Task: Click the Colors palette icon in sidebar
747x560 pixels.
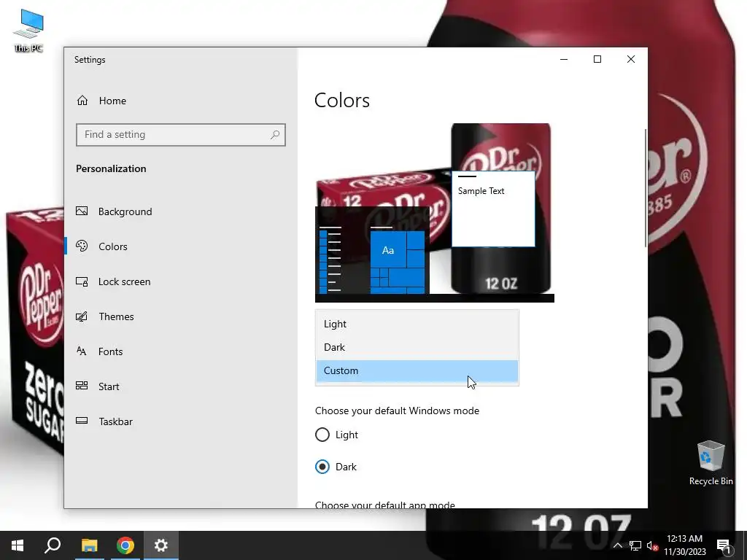Action: tap(82, 246)
